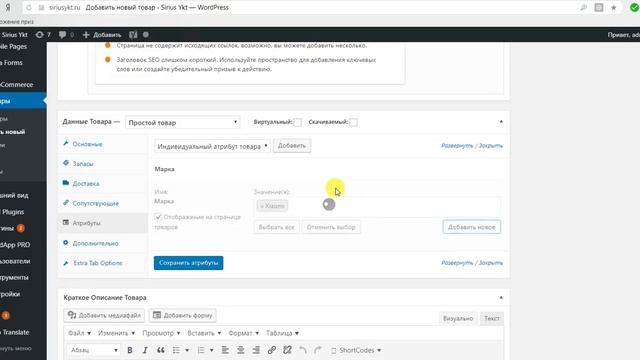Click the Yoast SEO icon in admin bar
The image size is (640, 360).
click(x=133, y=35)
